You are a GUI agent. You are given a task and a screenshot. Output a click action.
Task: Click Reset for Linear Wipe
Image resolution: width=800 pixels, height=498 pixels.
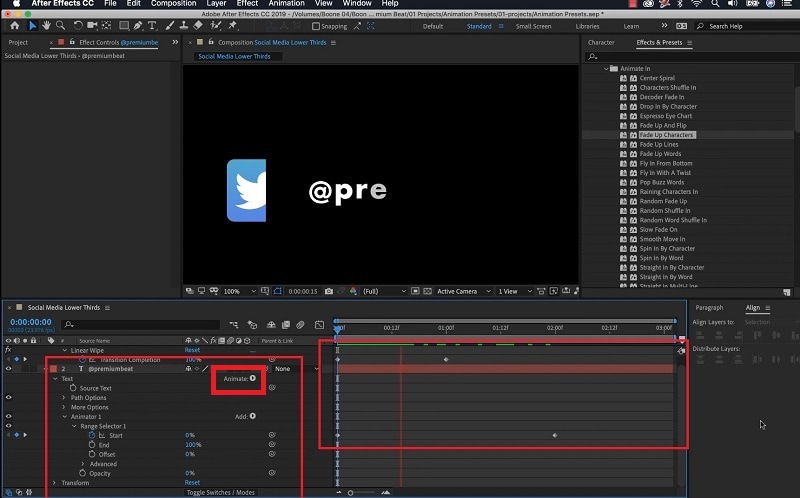[192, 350]
